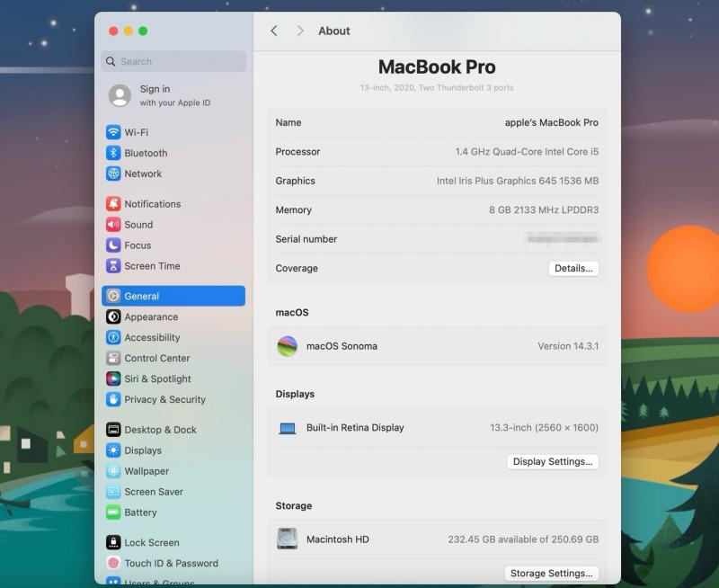Open the Appearance icon
The image size is (719, 588).
(113, 316)
